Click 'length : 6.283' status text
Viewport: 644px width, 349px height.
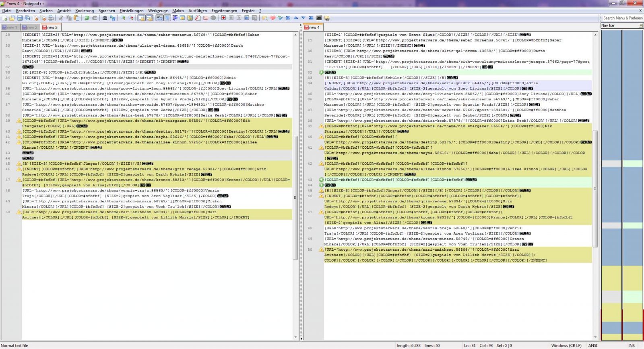click(409, 345)
